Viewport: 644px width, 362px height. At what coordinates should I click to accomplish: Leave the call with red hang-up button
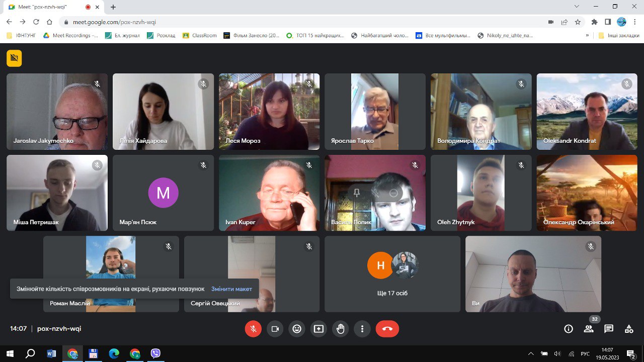coord(387,329)
